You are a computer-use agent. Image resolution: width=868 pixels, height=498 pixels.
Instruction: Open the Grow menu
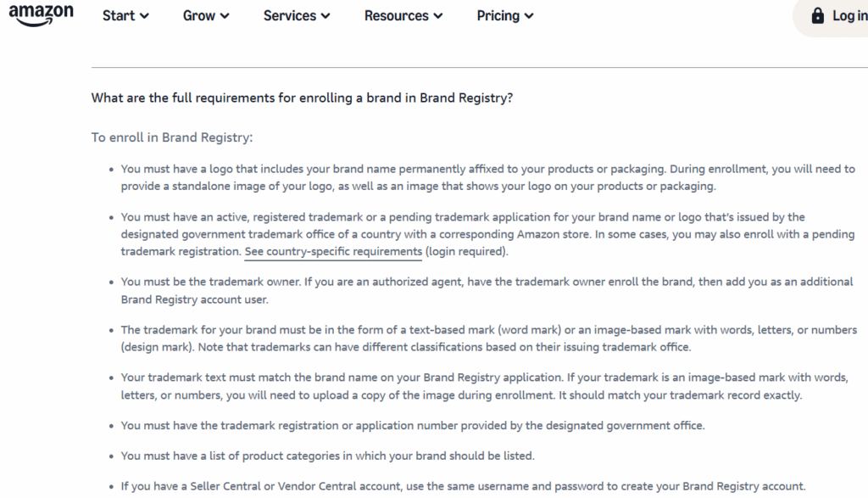point(205,15)
